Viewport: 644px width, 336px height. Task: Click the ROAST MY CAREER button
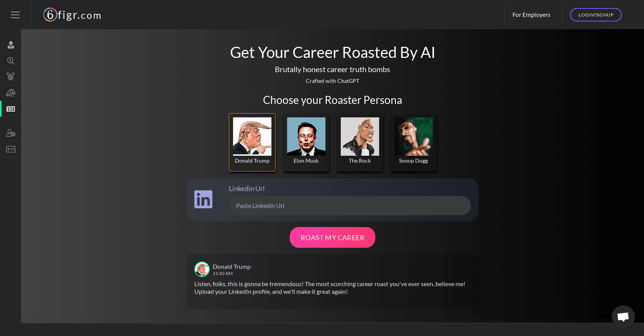(x=332, y=237)
